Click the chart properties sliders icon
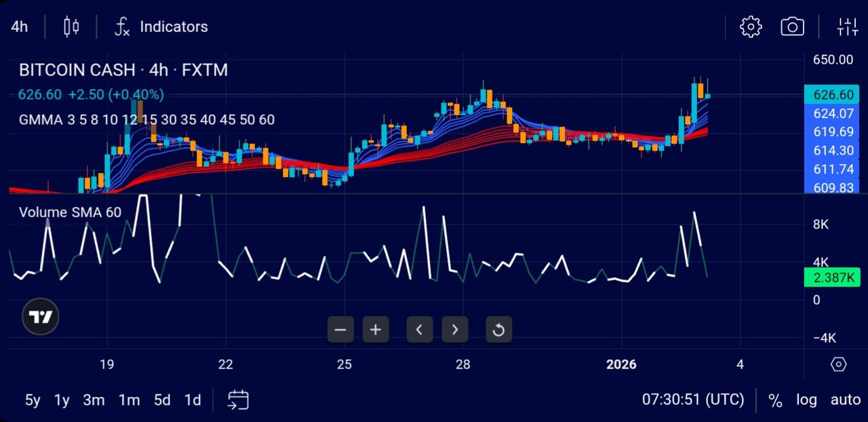Screen dimensions: 868x422 (848, 27)
